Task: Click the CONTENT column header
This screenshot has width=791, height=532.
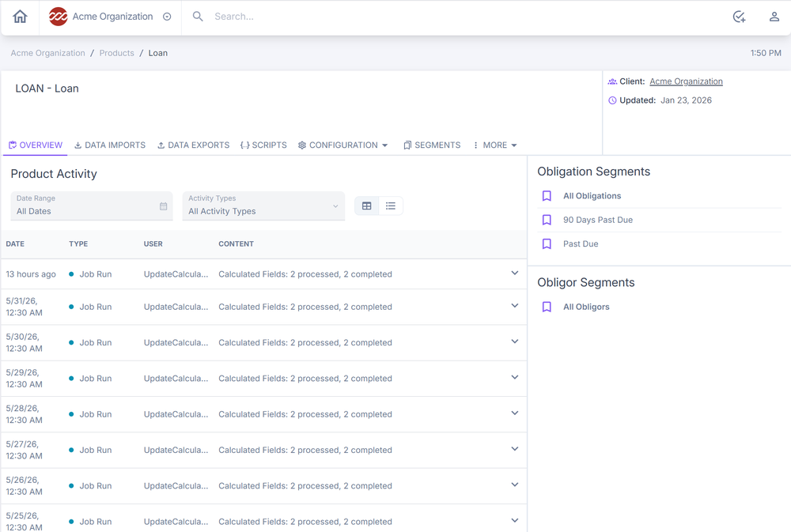Action: click(236, 244)
